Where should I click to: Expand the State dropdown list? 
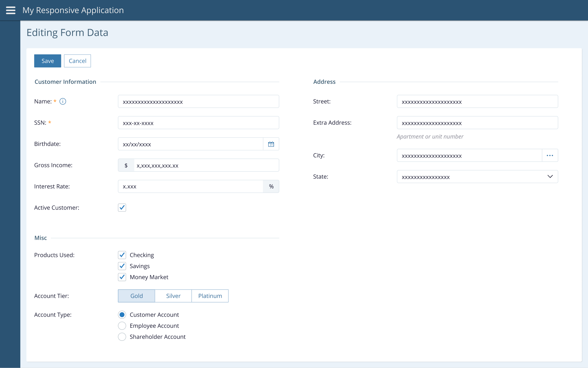point(550,177)
